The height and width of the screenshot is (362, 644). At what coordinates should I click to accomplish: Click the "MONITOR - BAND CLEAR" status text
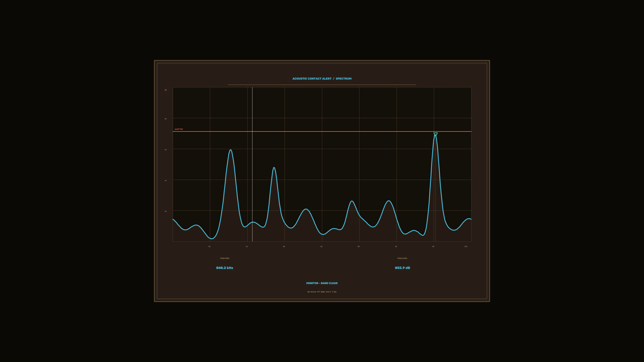(x=322, y=283)
